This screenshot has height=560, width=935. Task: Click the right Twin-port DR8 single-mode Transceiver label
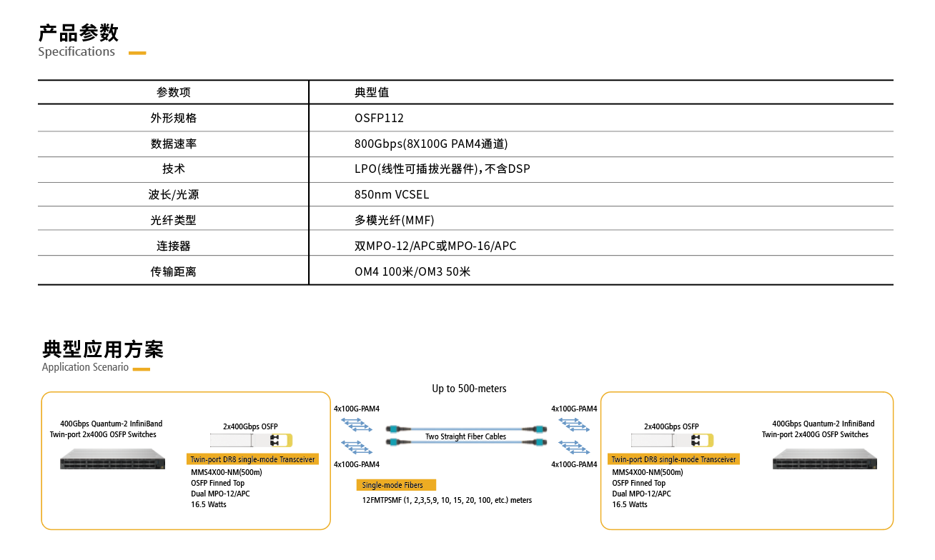tap(673, 459)
